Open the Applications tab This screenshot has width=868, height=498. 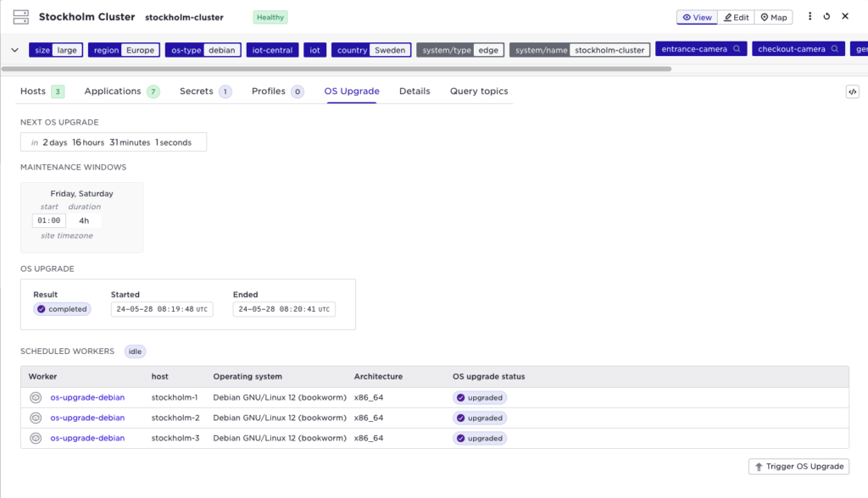tap(113, 91)
